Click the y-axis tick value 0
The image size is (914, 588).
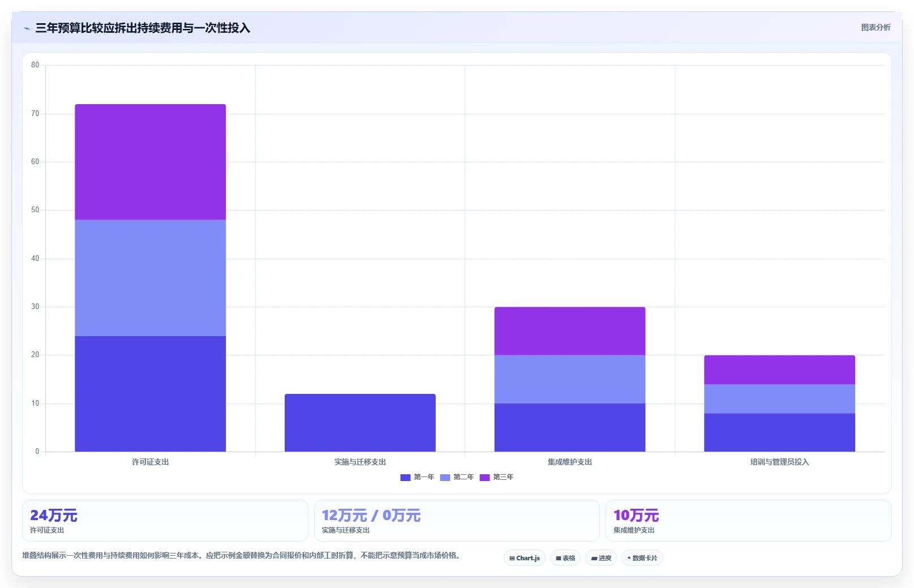tap(37, 452)
